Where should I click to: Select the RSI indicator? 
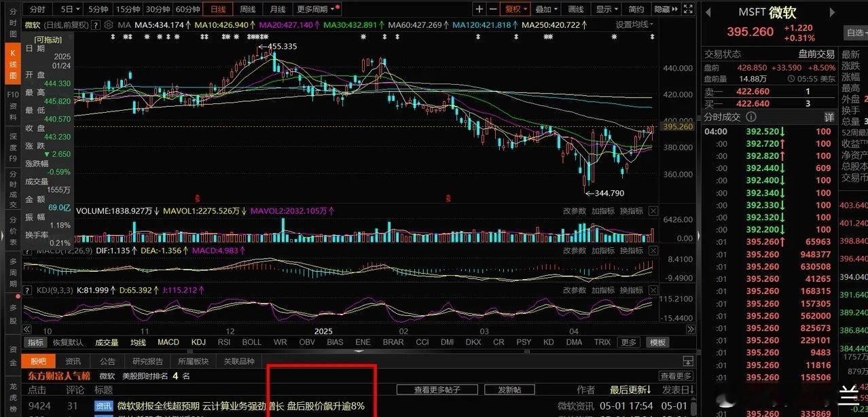pos(224,342)
